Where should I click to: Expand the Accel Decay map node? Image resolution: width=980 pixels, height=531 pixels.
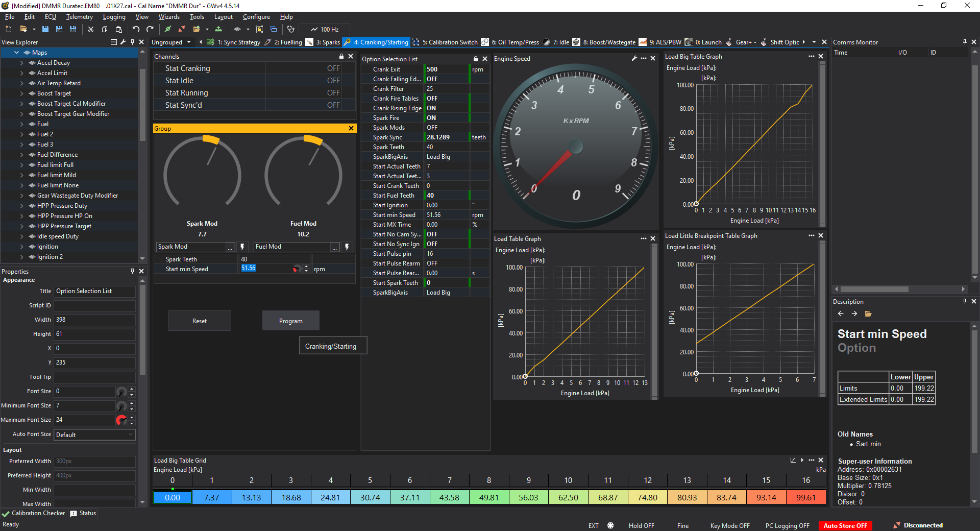click(21, 63)
